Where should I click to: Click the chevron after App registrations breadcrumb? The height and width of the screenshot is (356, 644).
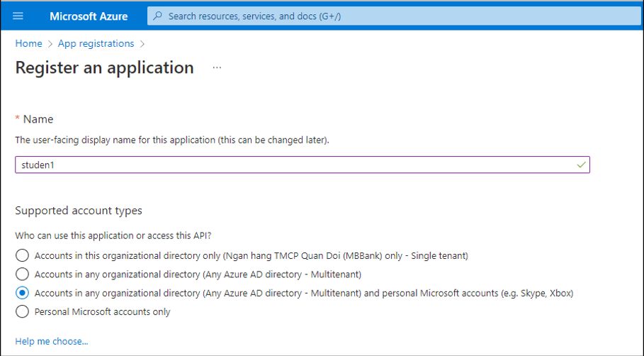coord(142,44)
